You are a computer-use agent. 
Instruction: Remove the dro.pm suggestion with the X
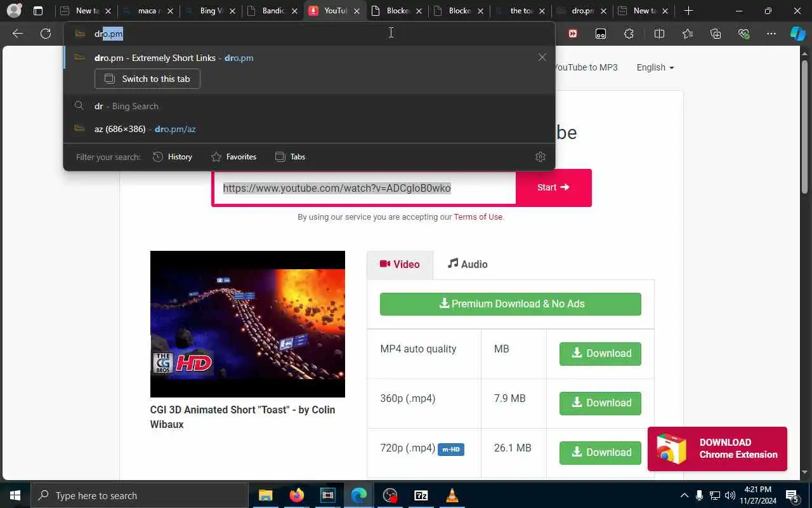tap(542, 57)
